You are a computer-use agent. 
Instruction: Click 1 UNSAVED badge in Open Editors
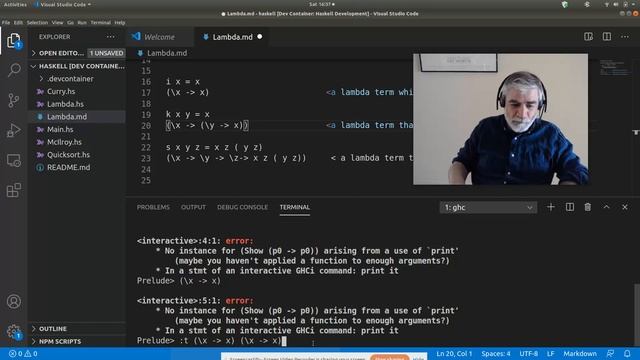pyautogui.click(x=106, y=53)
